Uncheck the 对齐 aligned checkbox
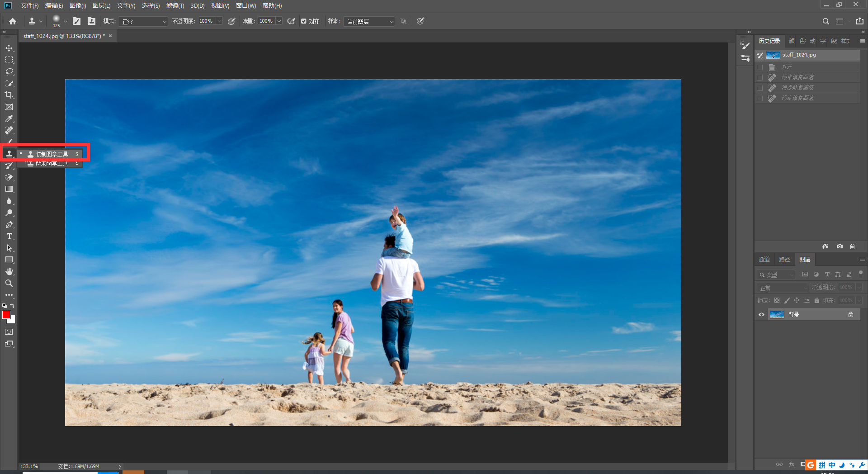This screenshot has width=868, height=474. pyautogui.click(x=304, y=21)
